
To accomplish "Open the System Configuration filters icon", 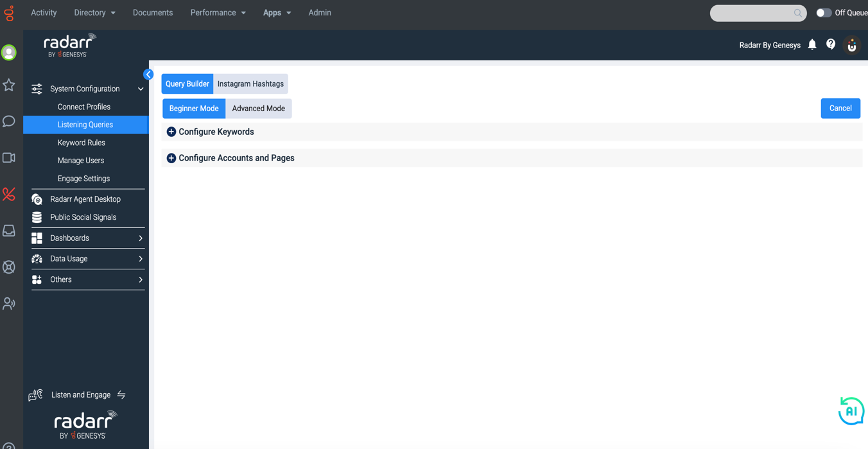I will 37,89.
